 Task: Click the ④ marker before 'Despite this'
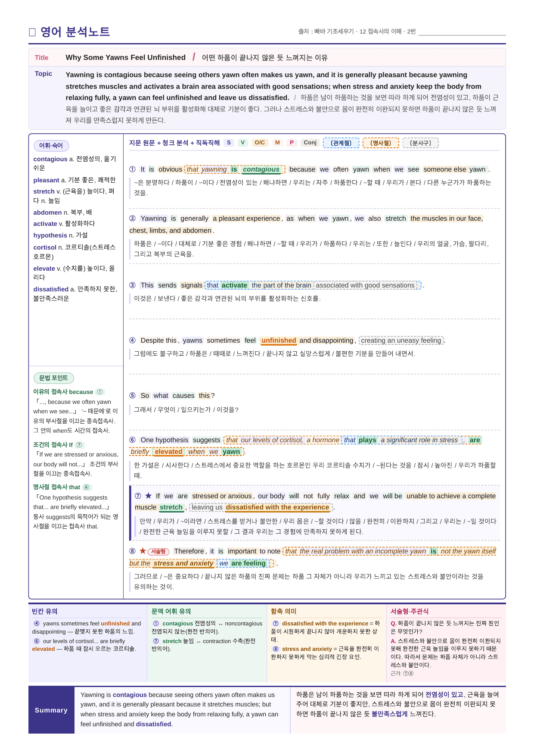point(133,341)
